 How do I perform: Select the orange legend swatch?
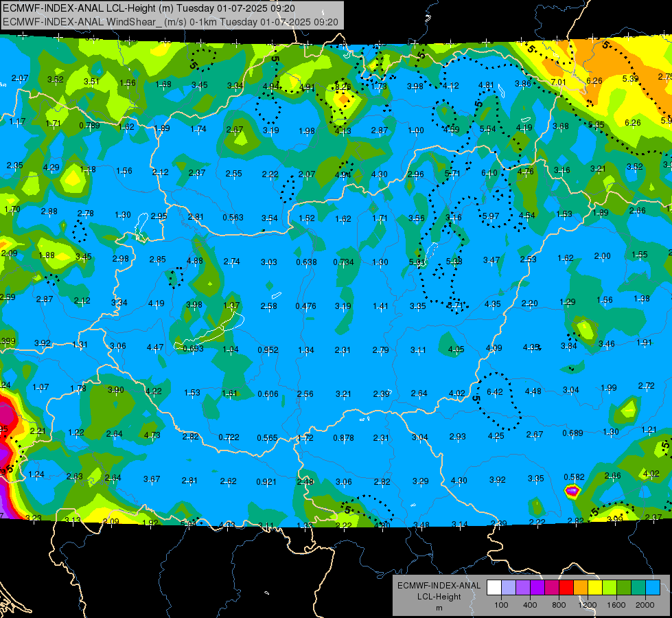pyautogui.click(x=581, y=588)
